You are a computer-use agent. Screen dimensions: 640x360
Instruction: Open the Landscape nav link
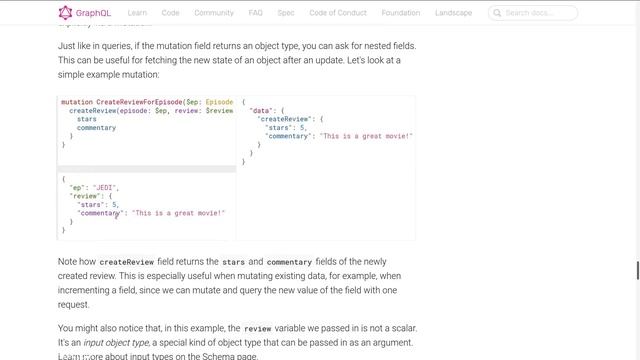[x=453, y=13]
